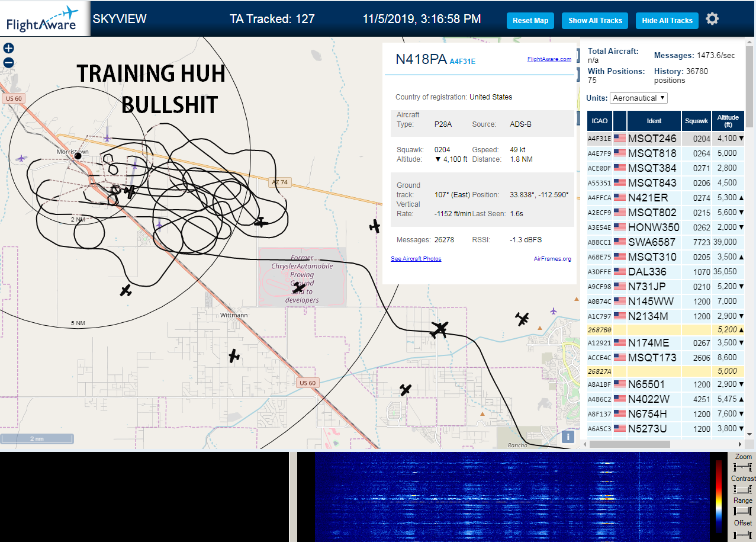Adjust the waterfall Zoom slider
This screenshot has width=756, height=542.
[742, 467]
